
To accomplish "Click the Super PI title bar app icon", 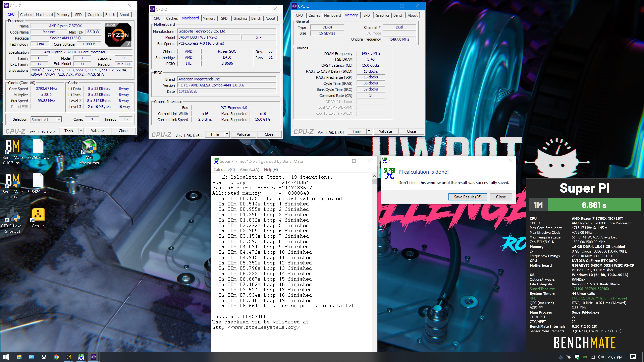I will click(216, 161).
